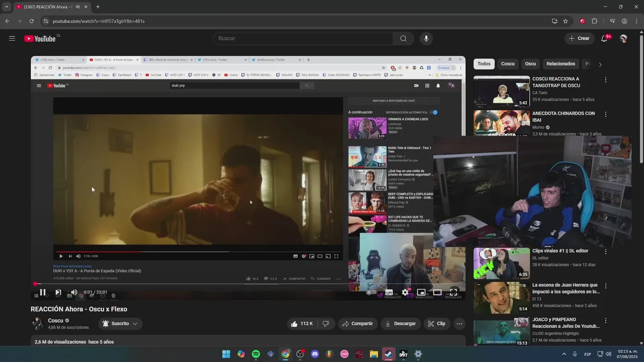
Task: Open Spotify from the taskbar
Action: click(x=256, y=354)
